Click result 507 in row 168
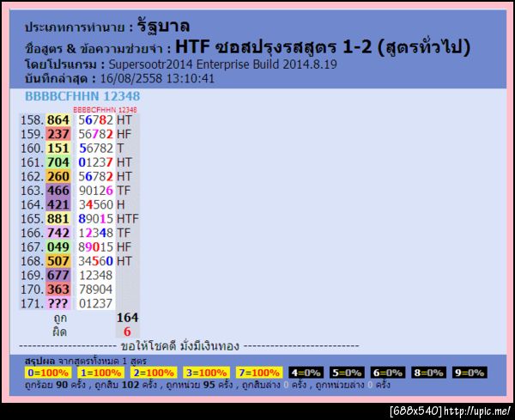Screen dimensions: 515x420 click(x=58, y=261)
